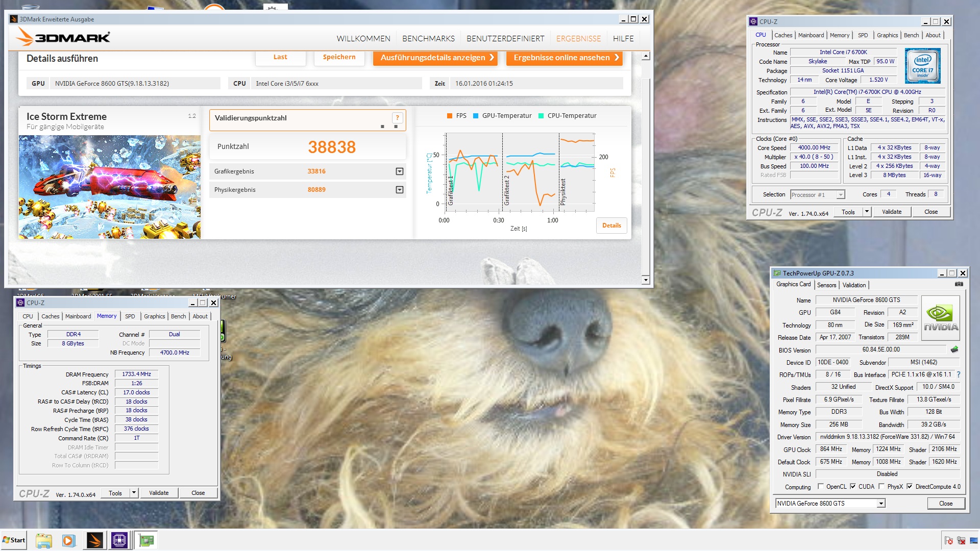Toggle the GPU-Temperatur legend marker
Screen dimensions: 980x551
(476, 116)
